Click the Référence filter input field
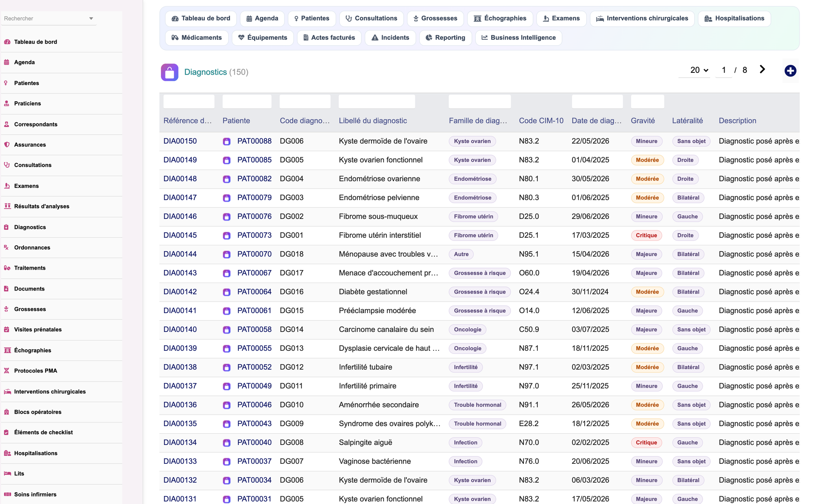This screenshot has width=815, height=504. (189, 101)
